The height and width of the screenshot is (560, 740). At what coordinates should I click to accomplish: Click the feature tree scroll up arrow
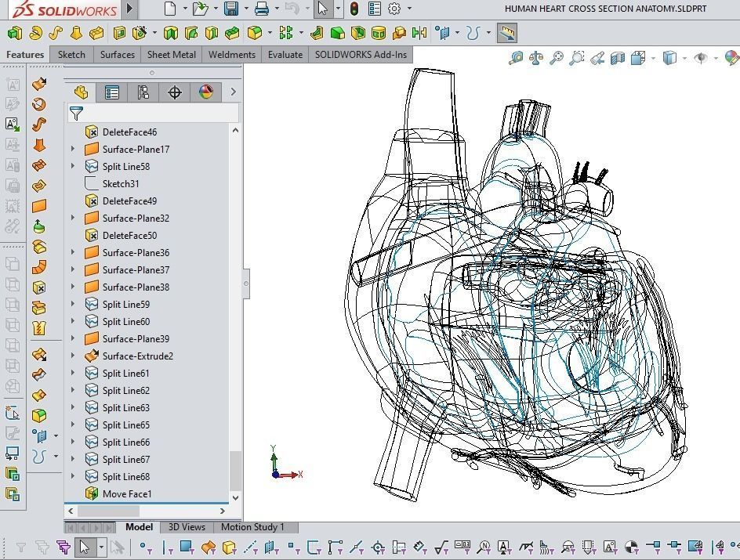point(235,130)
